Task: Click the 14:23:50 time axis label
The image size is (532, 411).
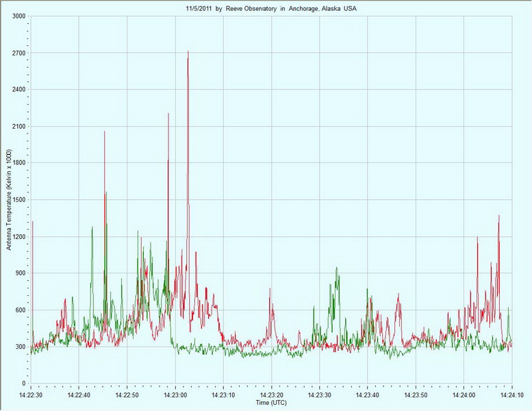Action: pyautogui.click(x=416, y=395)
